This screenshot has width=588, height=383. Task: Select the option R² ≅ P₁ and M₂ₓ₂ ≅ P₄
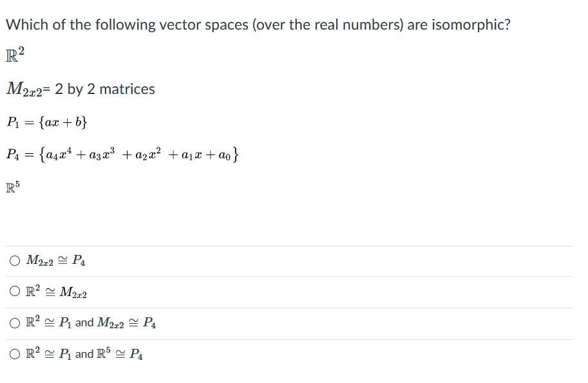(x=14, y=322)
